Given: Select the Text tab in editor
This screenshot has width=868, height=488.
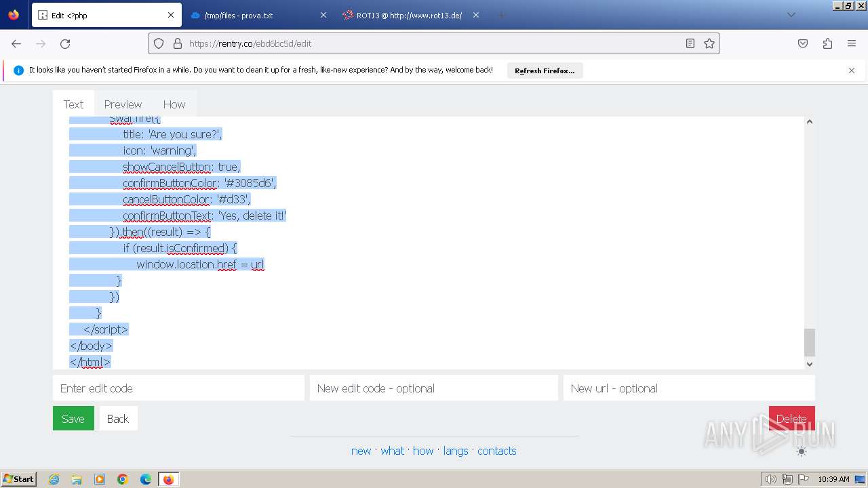Looking at the screenshot, I should [x=73, y=104].
